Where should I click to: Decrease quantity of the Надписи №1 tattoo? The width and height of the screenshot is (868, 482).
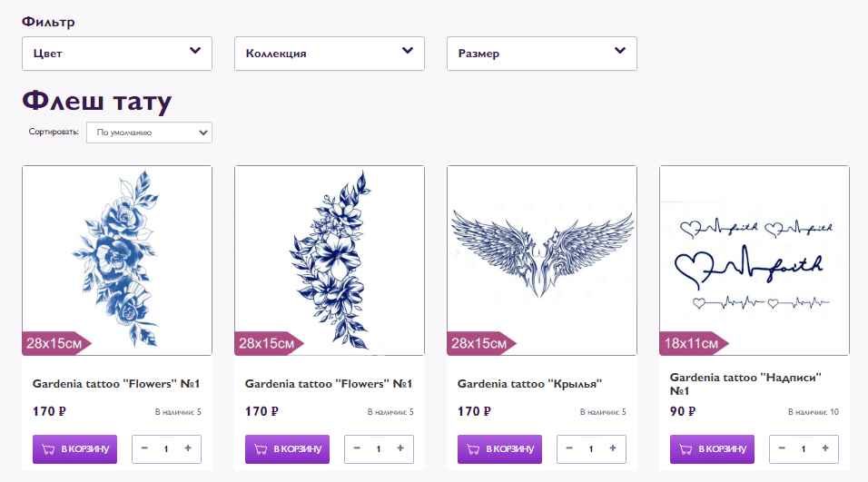coord(782,448)
